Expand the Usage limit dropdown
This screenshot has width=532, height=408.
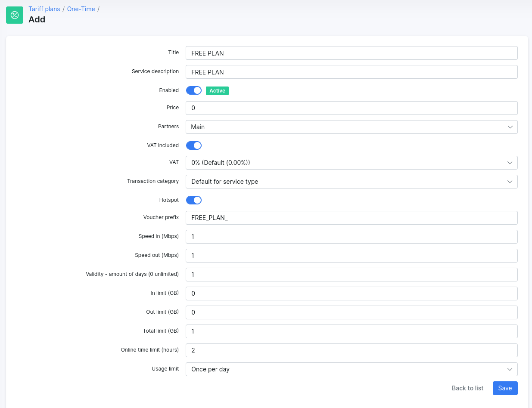tap(351, 369)
